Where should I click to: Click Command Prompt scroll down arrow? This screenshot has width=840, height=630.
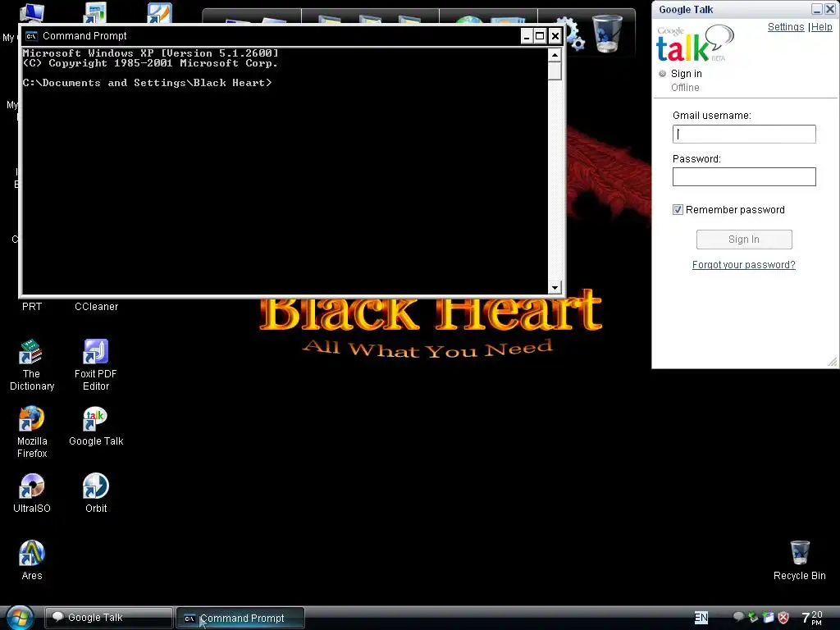coord(555,288)
